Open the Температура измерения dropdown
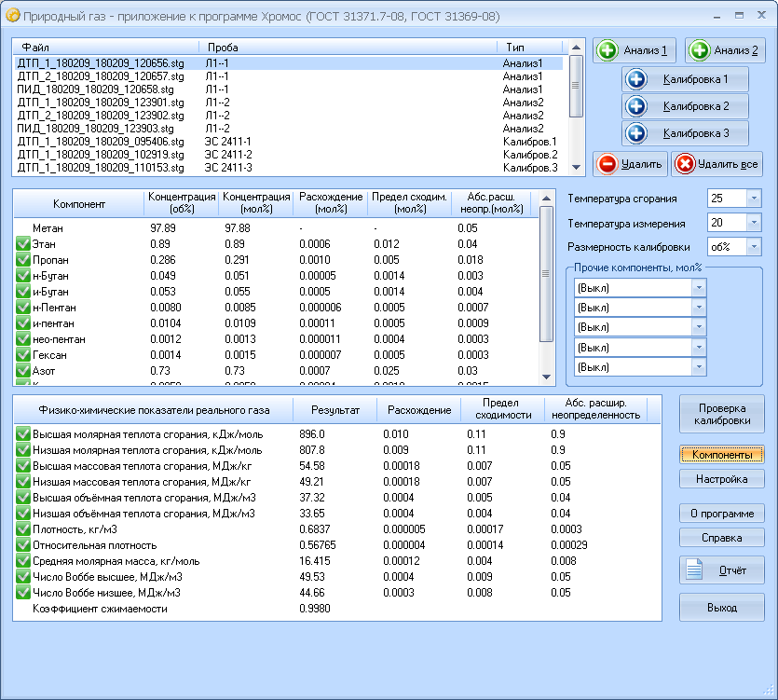 [x=753, y=223]
